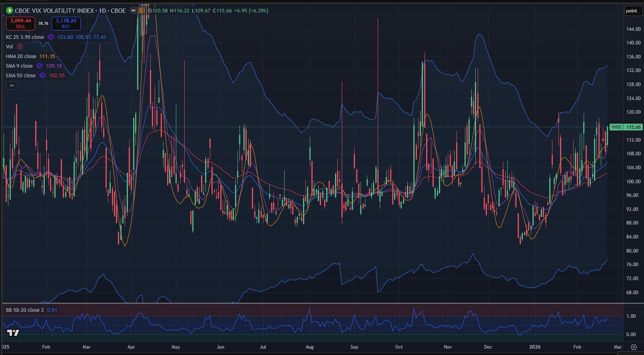Click the refresh icon next to SMA 9 close

tap(40, 66)
